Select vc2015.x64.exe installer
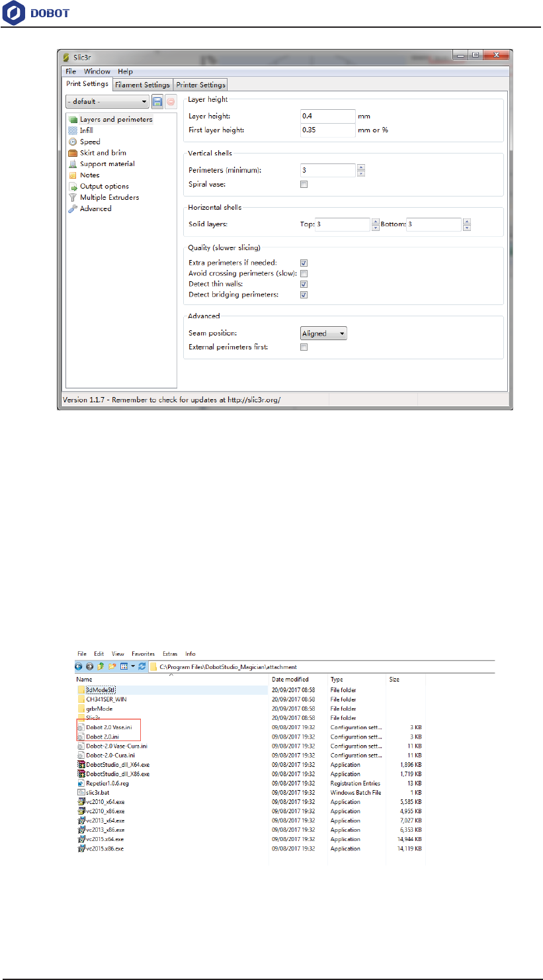 [101, 839]
